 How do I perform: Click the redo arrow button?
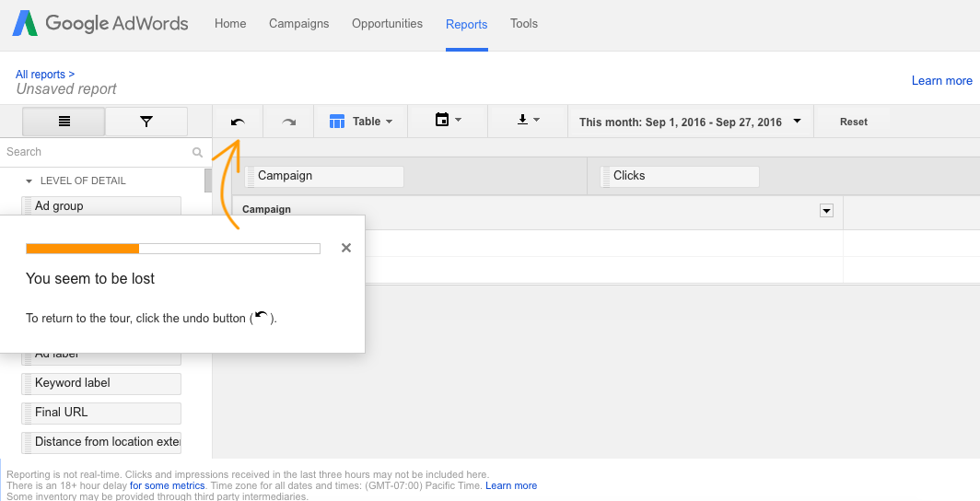[288, 122]
